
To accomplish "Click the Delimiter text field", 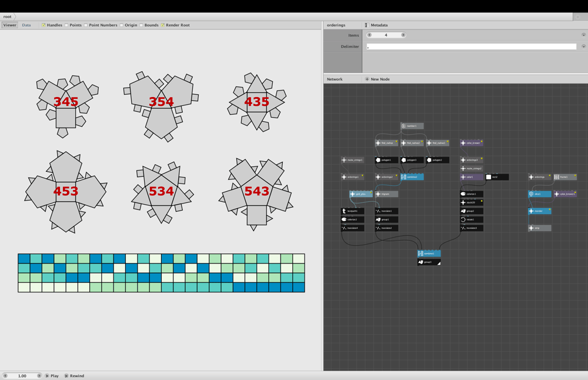I will 472,46.
